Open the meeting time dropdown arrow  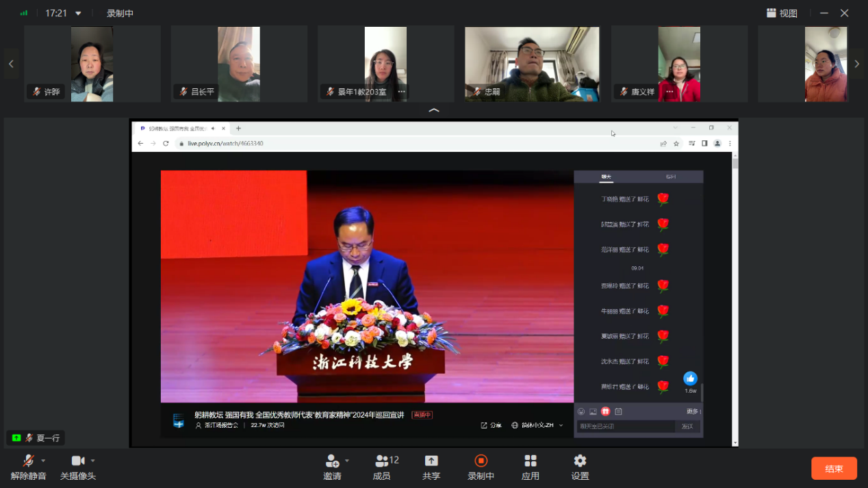click(78, 14)
